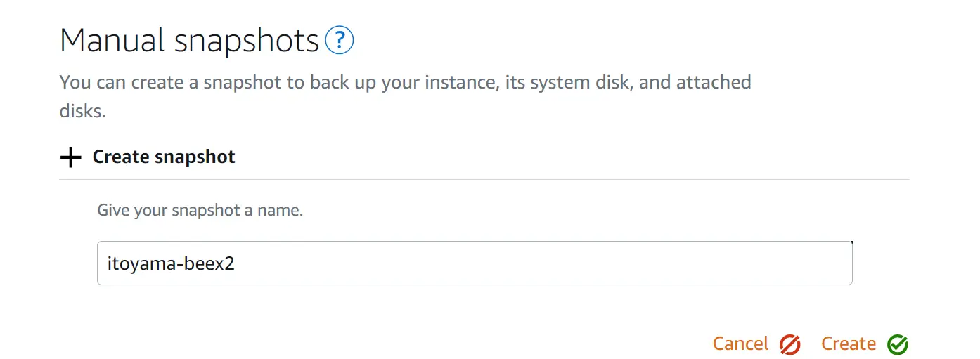Click the green checkmark create icon
Screen dimensions: 980x359
898,344
